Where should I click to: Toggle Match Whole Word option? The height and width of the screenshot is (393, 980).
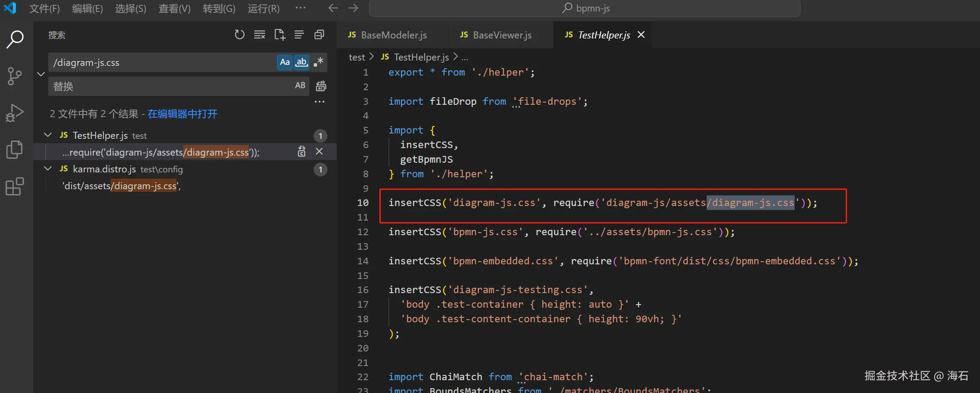302,62
